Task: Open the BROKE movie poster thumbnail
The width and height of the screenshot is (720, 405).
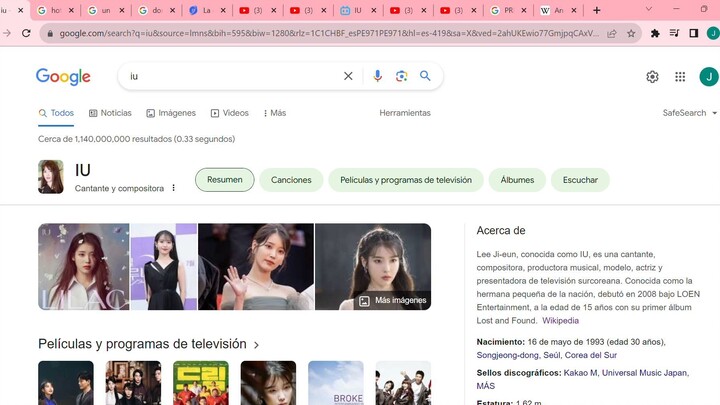Action: coord(336,383)
